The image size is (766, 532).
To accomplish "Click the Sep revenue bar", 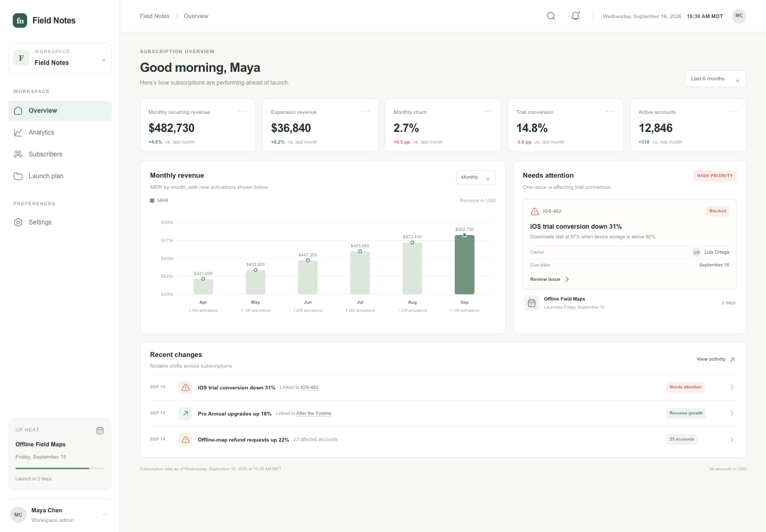I will [464, 264].
